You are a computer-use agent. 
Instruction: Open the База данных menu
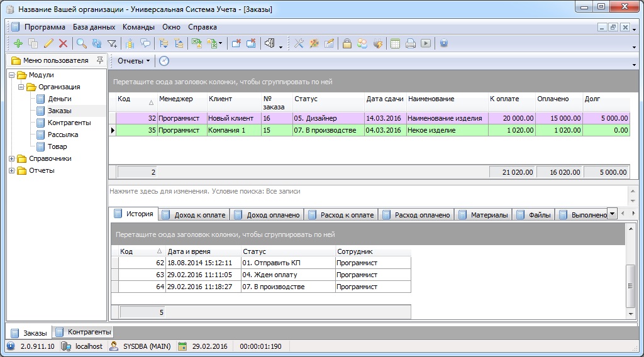[x=94, y=27]
